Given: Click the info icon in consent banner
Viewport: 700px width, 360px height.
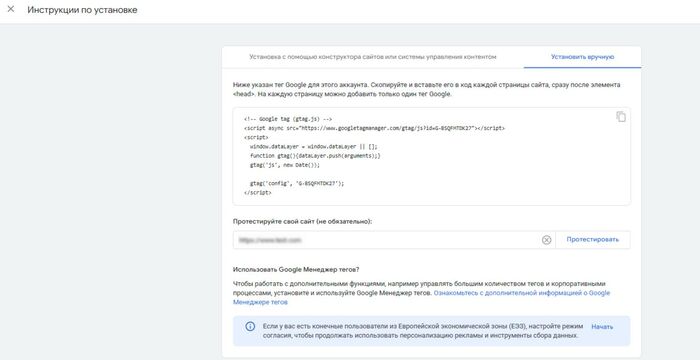Looking at the screenshot, I should (250, 327).
